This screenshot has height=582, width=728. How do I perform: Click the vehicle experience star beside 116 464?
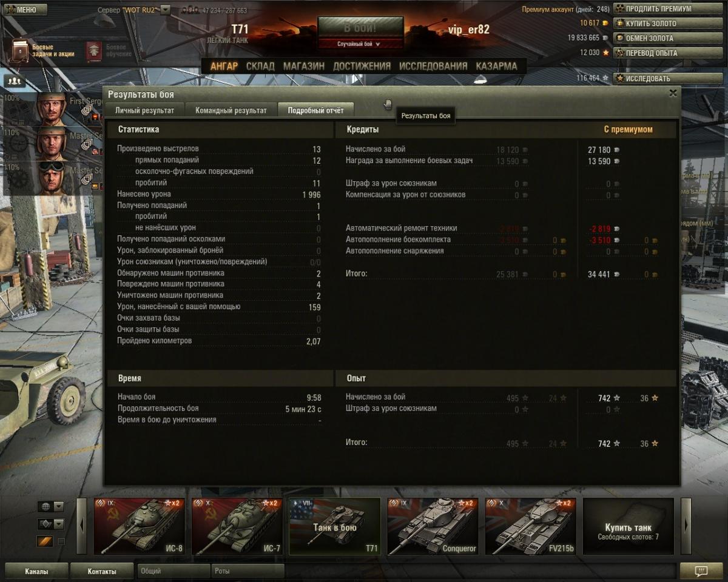pos(605,78)
